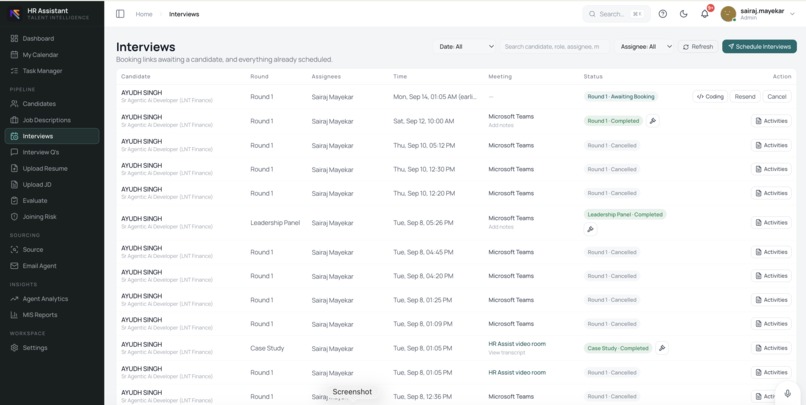
Task: Open Joining Risk page
Action: pyautogui.click(x=50, y=217)
